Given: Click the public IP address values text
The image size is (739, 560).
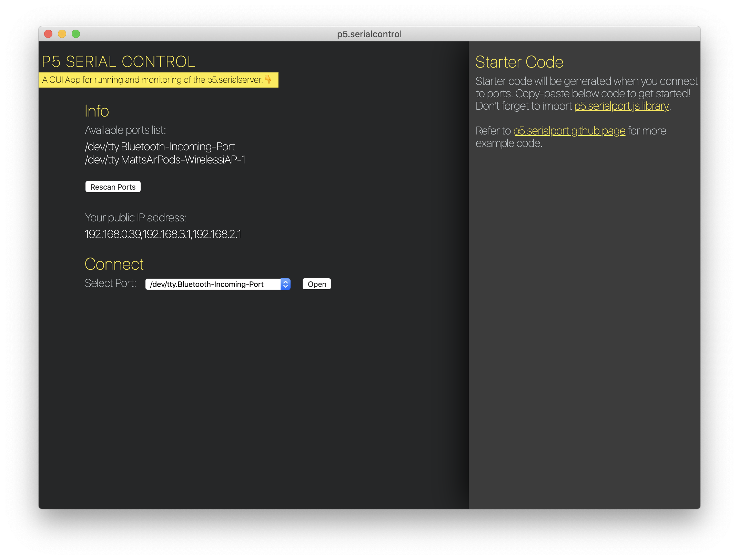Looking at the screenshot, I should click(163, 234).
